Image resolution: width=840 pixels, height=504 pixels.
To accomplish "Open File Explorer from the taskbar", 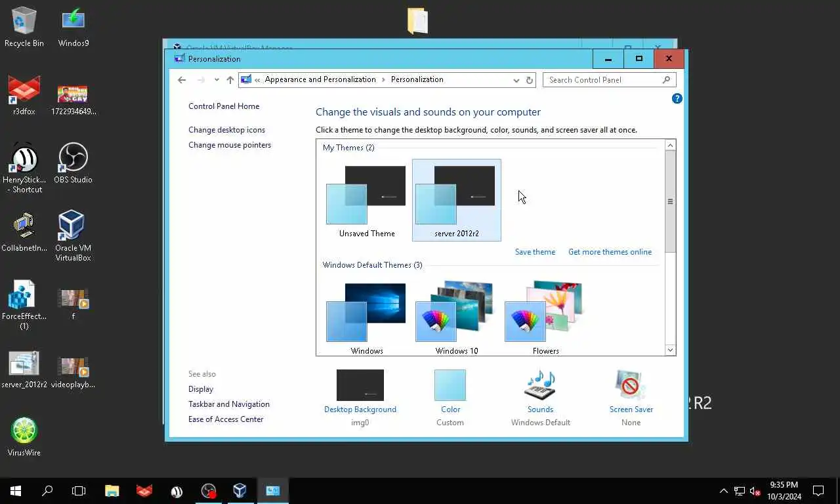I will [112, 490].
